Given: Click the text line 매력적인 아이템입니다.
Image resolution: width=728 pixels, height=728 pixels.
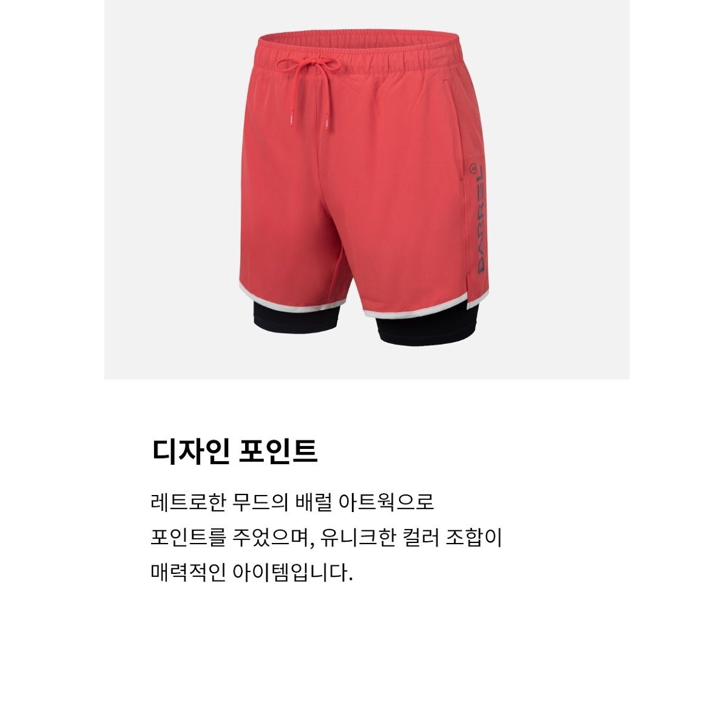Looking at the screenshot, I should 252,572.
